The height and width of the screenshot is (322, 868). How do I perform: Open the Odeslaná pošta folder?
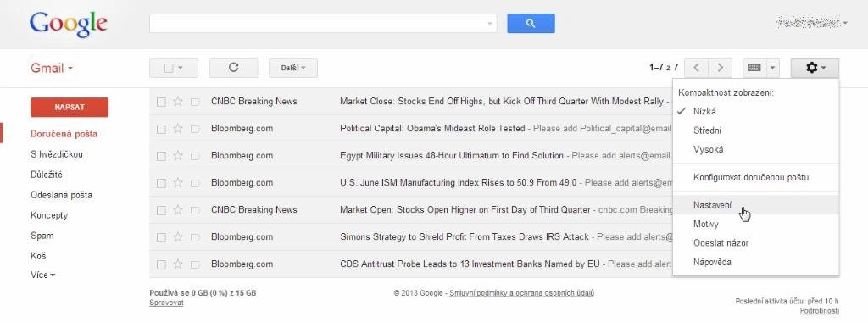(x=61, y=195)
